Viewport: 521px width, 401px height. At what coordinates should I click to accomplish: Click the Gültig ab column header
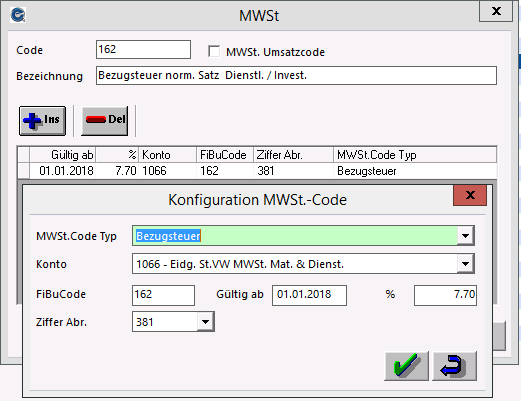click(x=63, y=155)
